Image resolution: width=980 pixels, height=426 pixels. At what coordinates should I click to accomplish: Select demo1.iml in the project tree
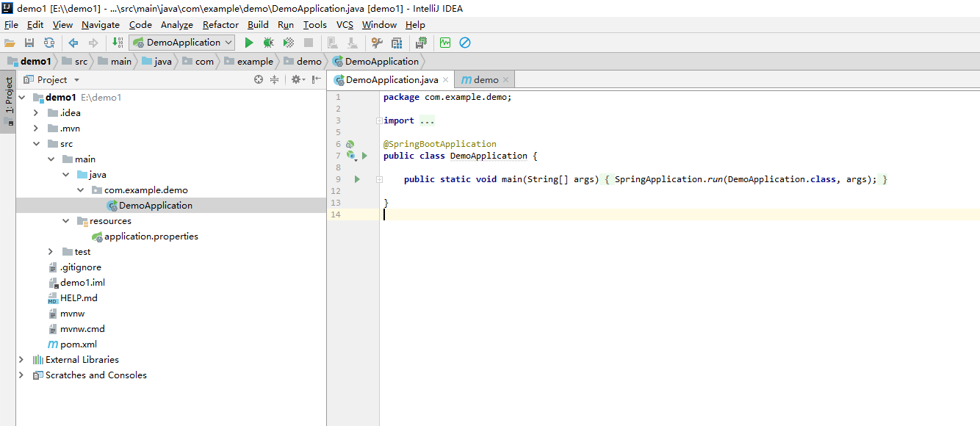tap(76, 283)
